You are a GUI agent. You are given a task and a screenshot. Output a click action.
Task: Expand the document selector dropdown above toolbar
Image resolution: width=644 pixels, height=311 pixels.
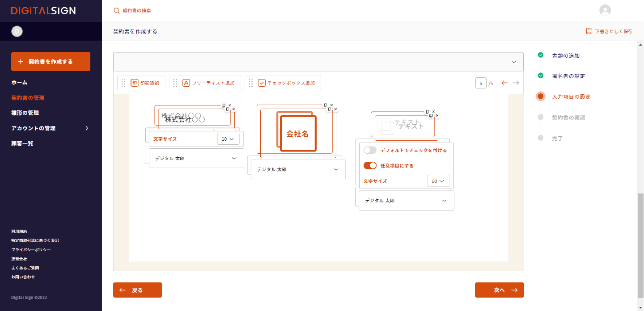[x=514, y=62]
